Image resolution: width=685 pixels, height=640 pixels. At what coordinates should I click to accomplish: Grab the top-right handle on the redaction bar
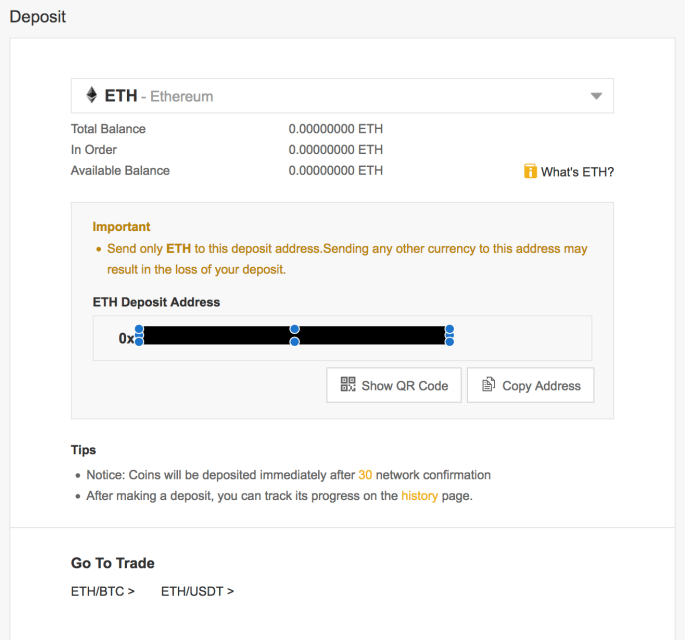(450, 329)
